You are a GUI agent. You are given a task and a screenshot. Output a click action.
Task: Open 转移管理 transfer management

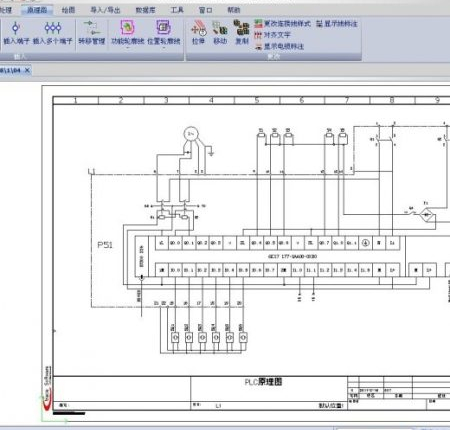(92, 33)
